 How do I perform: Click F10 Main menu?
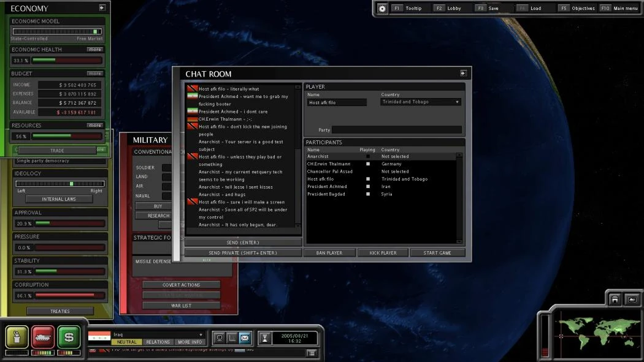click(619, 8)
